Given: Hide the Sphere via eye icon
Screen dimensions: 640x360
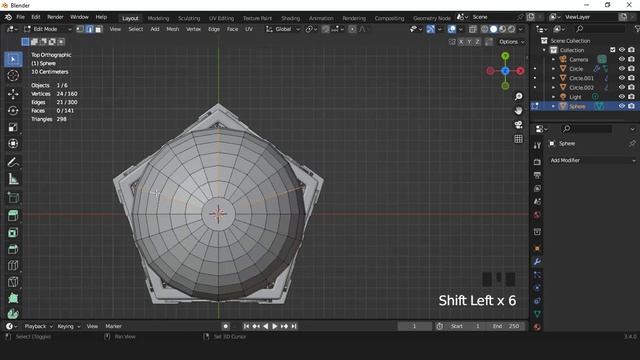Looking at the screenshot, I should [x=622, y=106].
